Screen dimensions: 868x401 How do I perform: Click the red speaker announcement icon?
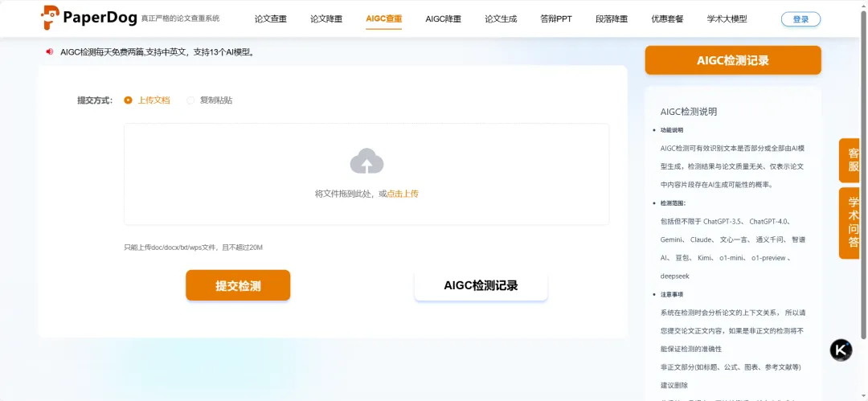(49, 52)
